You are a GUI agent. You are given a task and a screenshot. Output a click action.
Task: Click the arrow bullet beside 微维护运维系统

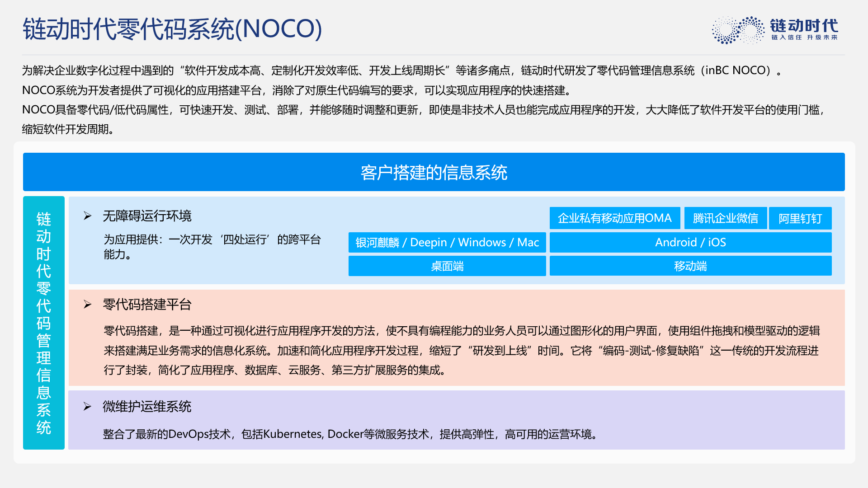pos(87,407)
